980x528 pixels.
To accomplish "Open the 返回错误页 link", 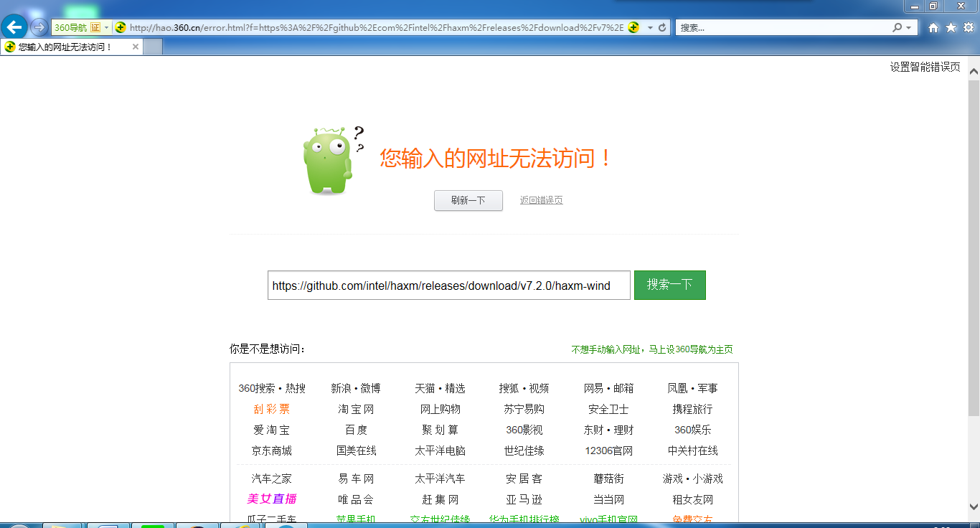I will [x=542, y=200].
